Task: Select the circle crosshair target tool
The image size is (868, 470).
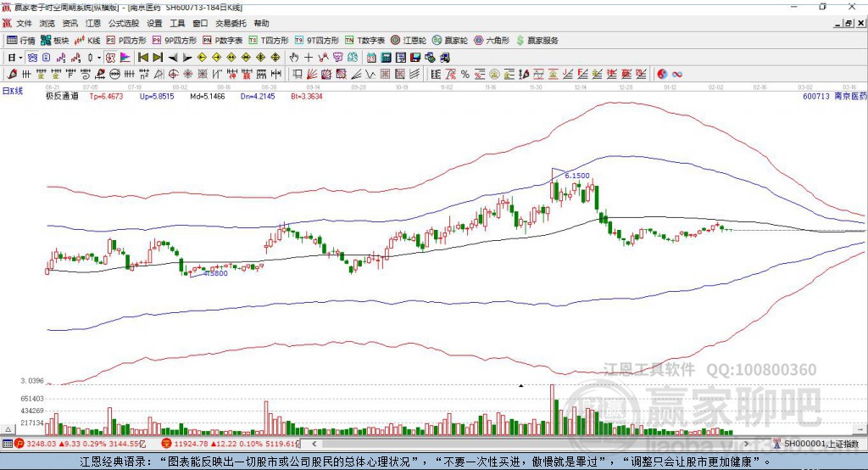Action: click(x=173, y=74)
